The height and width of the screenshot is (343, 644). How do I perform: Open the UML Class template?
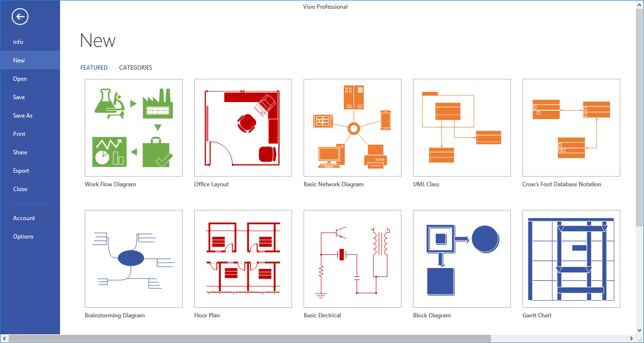click(461, 127)
